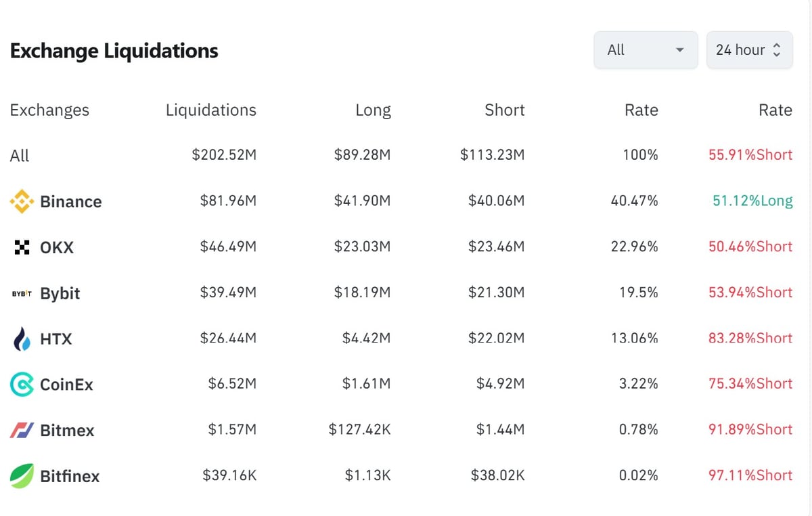812x516 pixels.
Task: Click the 24 hour selector up-down arrows
Action: 776,50
